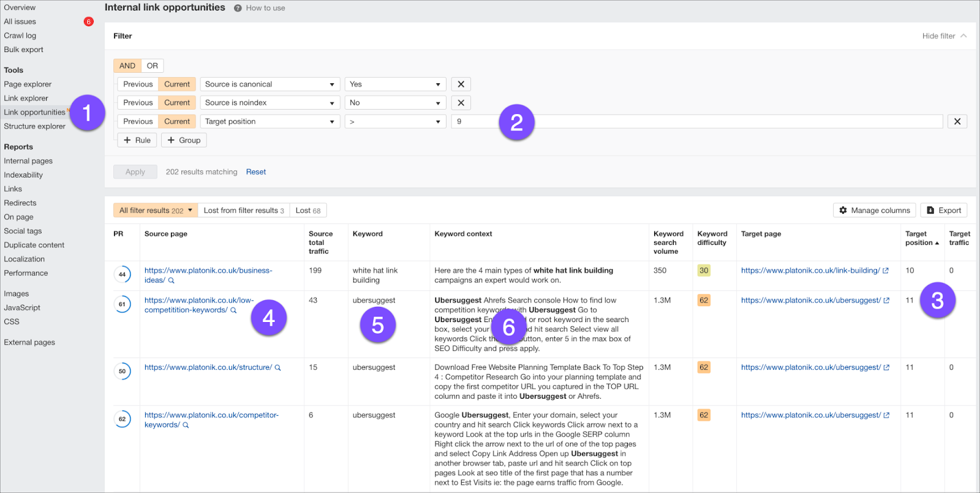Open the greater-than operator dropdown
Image resolution: width=980 pixels, height=493 pixels.
click(x=395, y=121)
